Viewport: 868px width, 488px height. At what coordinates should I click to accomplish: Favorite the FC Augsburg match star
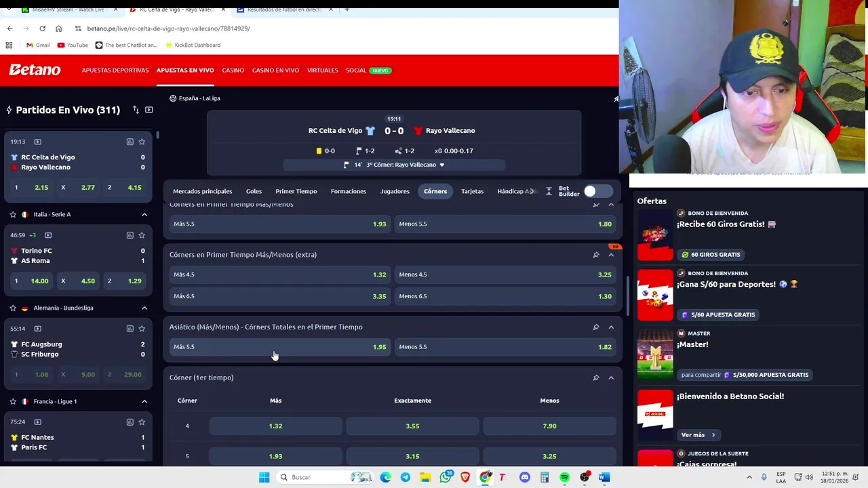[142, 329]
